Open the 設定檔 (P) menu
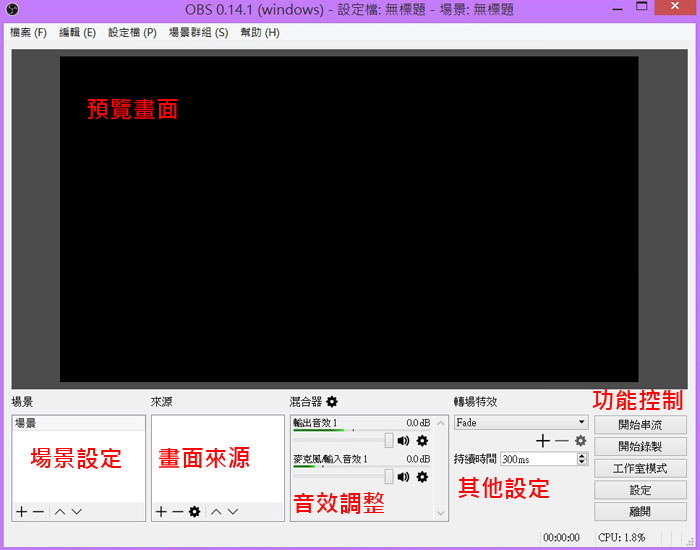 (x=132, y=33)
